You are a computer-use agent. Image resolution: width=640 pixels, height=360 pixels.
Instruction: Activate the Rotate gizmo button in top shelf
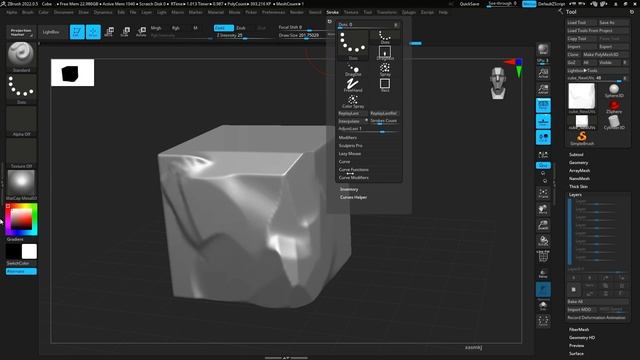point(141,32)
